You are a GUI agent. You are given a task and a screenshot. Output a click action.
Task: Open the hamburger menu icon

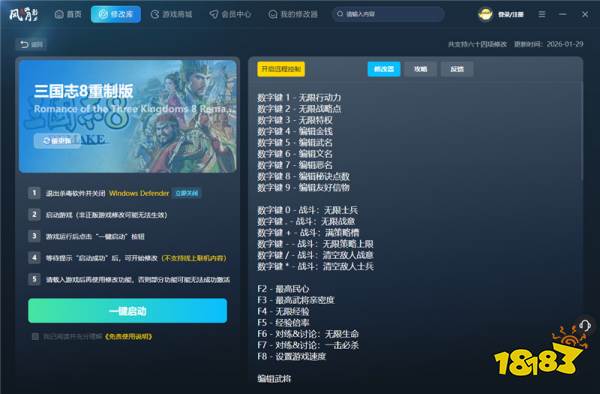[x=542, y=14]
